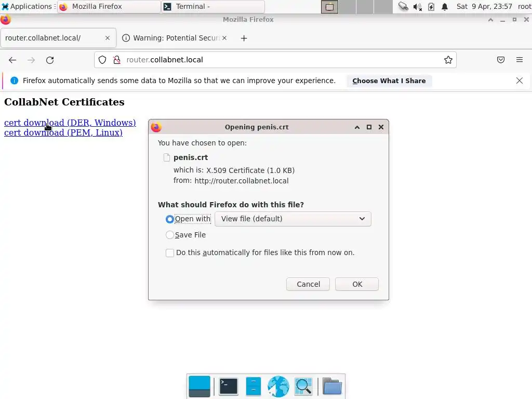This screenshot has height=399, width=532.
Task: Open the notifications bell icon
Action: click(445, 6)
